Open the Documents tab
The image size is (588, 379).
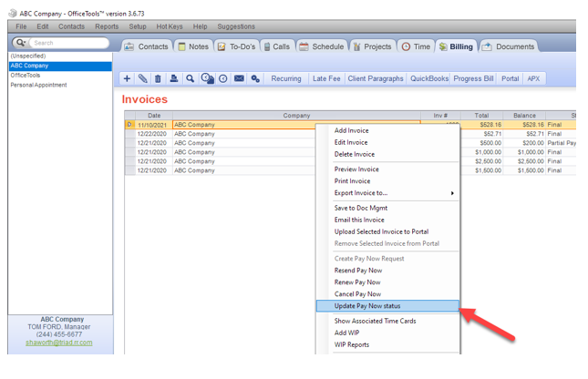(509, 46)
